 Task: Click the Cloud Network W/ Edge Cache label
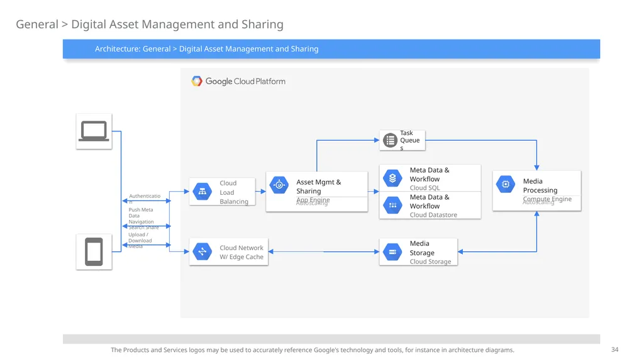coord(241,253)
